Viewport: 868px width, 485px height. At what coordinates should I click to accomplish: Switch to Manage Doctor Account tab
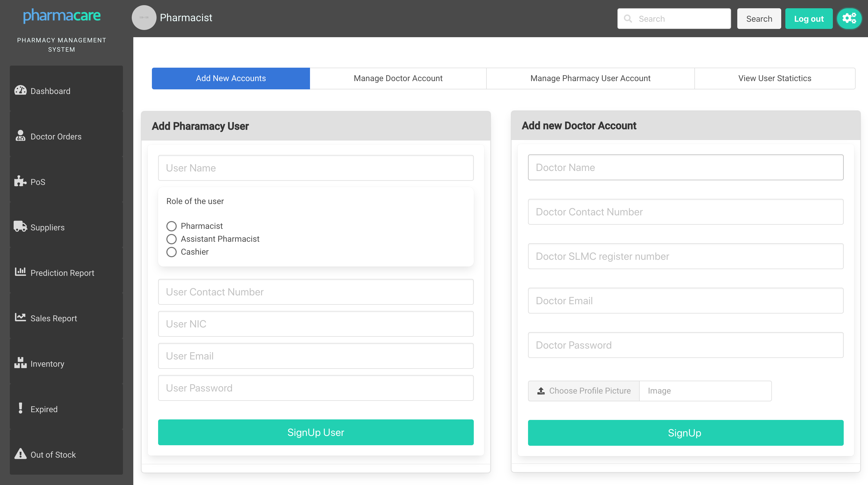[398, 78]
